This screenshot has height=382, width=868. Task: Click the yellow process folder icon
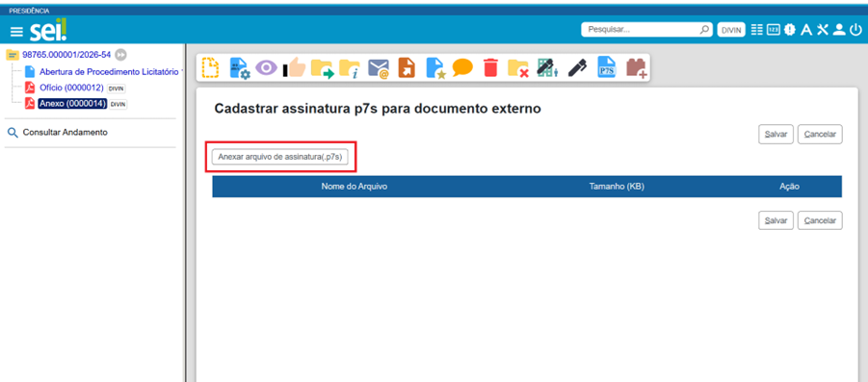(13, 55)
